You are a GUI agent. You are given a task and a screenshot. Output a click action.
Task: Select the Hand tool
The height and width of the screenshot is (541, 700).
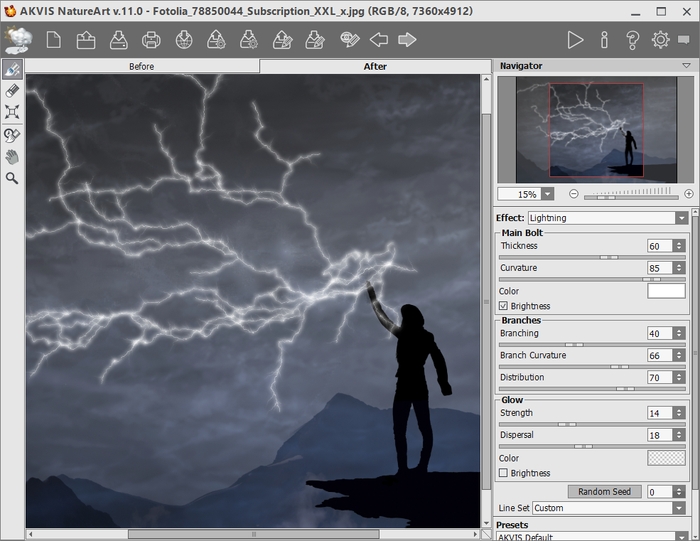[12, 157]
